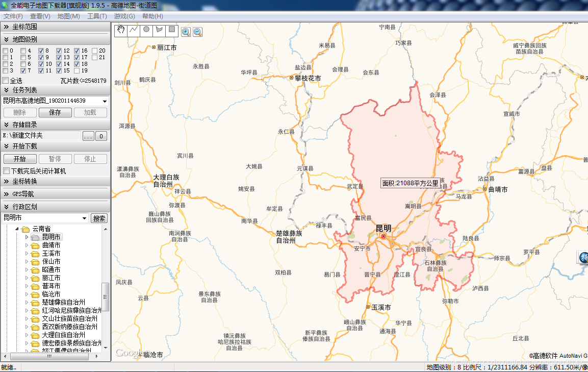
Task: Click the tree vertical scrollbar thumb
Action: (x=106, y=297)
